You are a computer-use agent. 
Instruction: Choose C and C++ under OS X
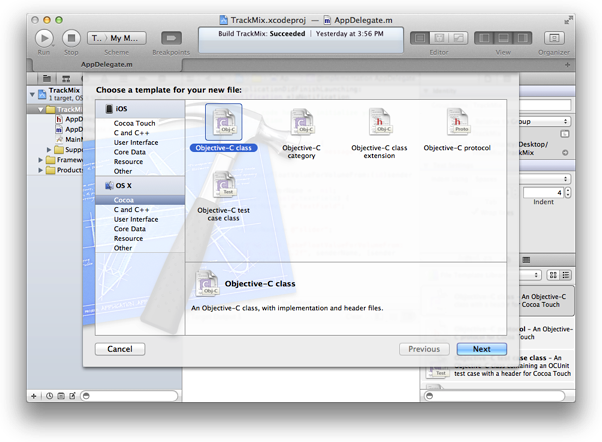point(131,210)
